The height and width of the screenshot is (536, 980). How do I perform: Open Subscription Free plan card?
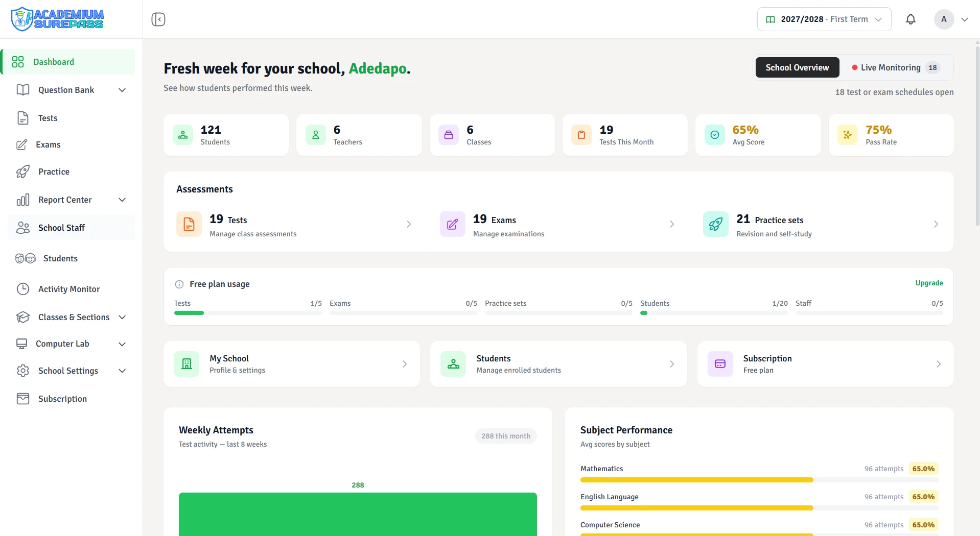click(825, 364)
